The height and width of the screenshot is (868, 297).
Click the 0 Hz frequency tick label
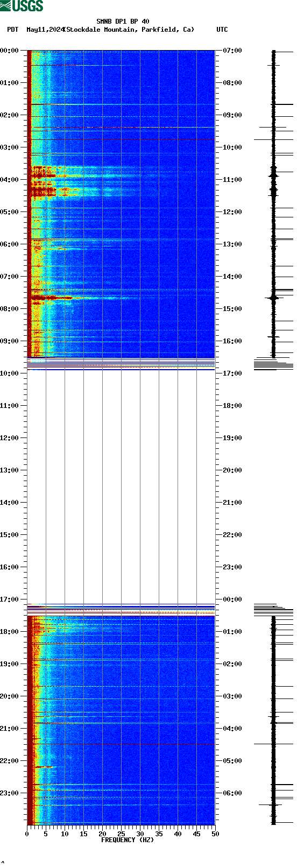(x=27, y=834)
